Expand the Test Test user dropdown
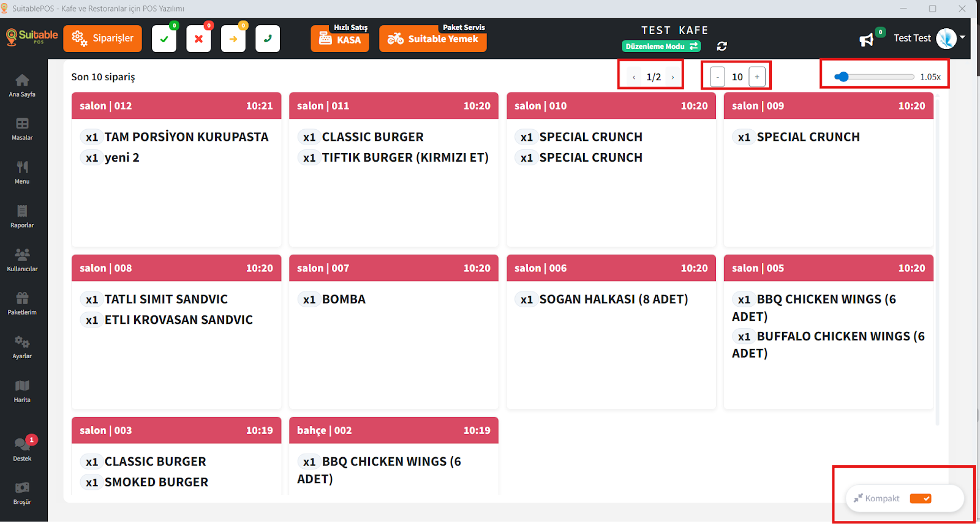This screenshot has height=524, width=980. coord(962,37)
